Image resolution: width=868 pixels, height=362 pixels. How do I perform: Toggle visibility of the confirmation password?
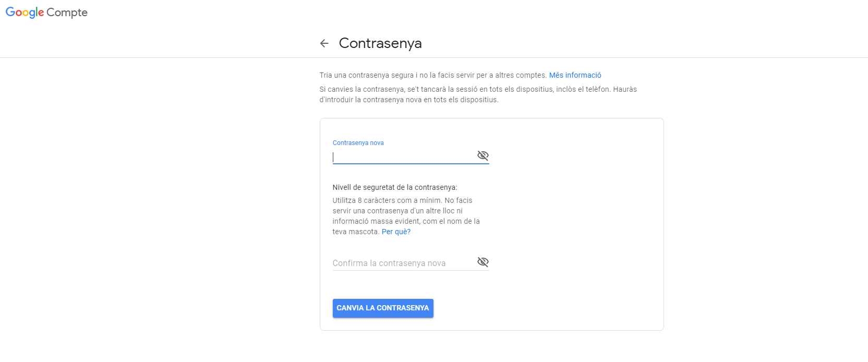click(x=483, y=262)
